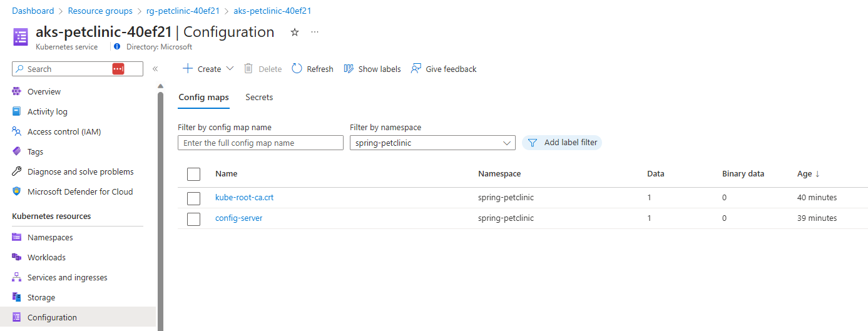Screen dimensions: 868x331
Task: Check the config-server row checkbox
Action: (193, 219)
